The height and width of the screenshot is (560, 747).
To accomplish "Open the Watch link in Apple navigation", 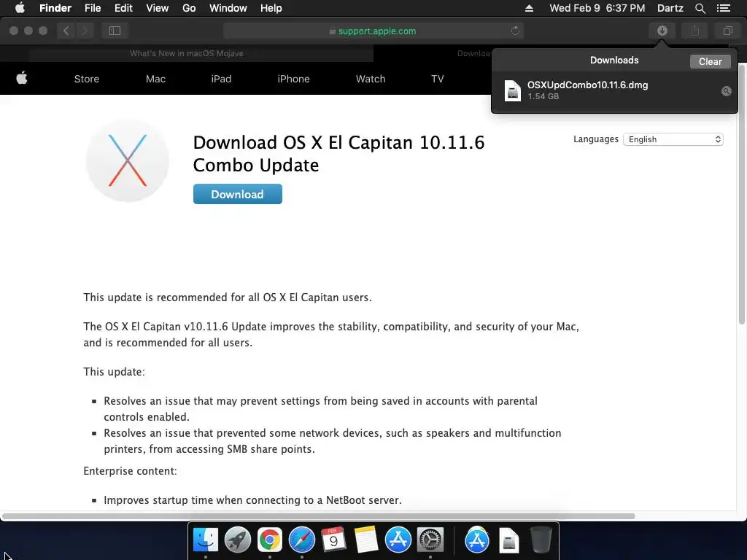I will tap(371, 79).
